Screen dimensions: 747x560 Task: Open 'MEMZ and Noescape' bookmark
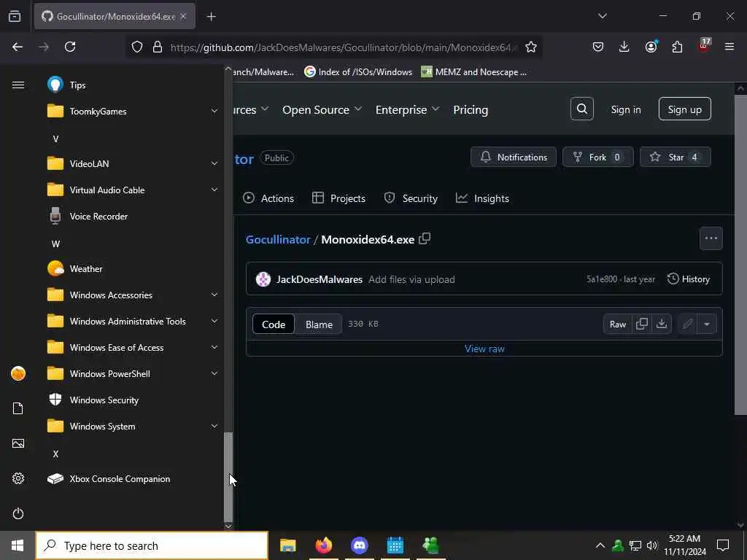(474, 72)
